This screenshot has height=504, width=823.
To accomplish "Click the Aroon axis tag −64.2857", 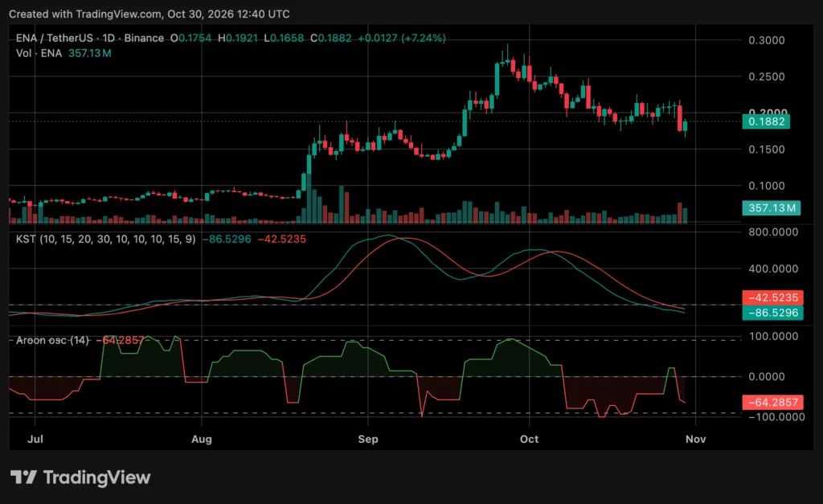I will tap(772, 402).
